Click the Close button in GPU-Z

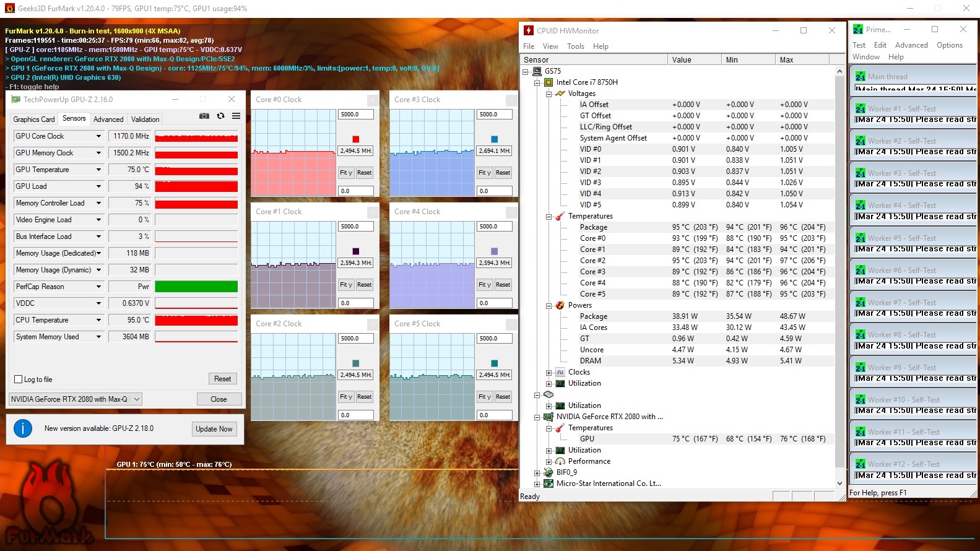(219, 399)
